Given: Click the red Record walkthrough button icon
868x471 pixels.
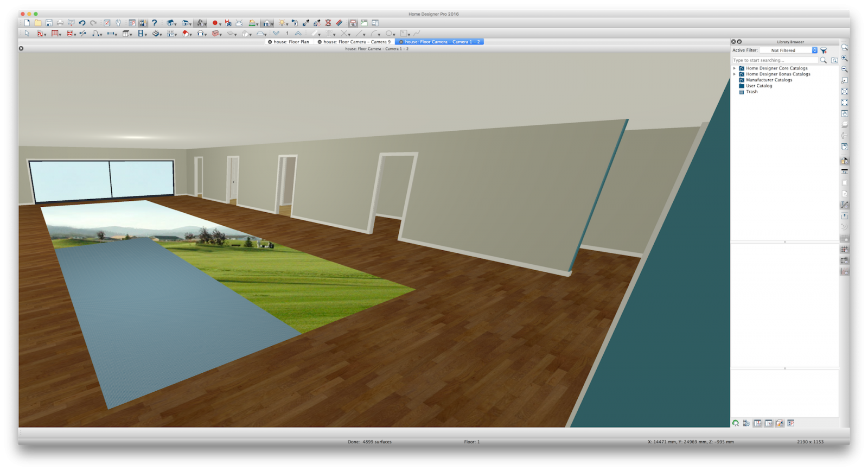Looking at the screenshot, I should coord(215,23).
